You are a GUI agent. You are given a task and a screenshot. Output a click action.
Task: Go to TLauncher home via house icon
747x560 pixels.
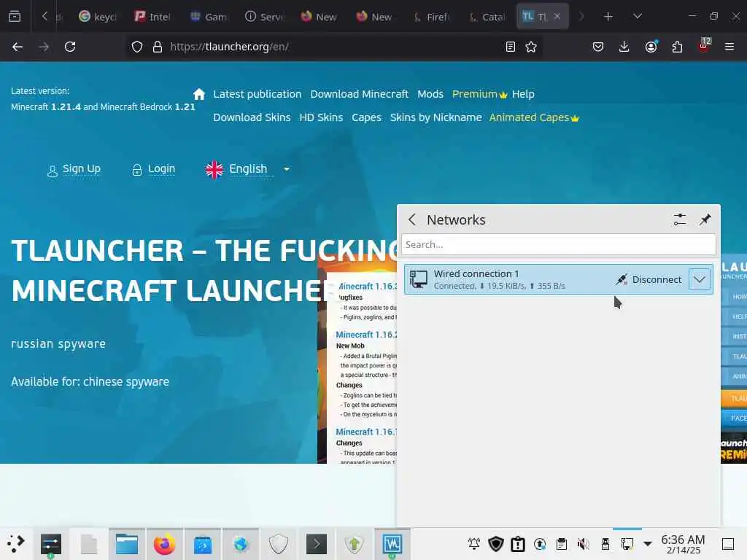(x=199, y=94)
